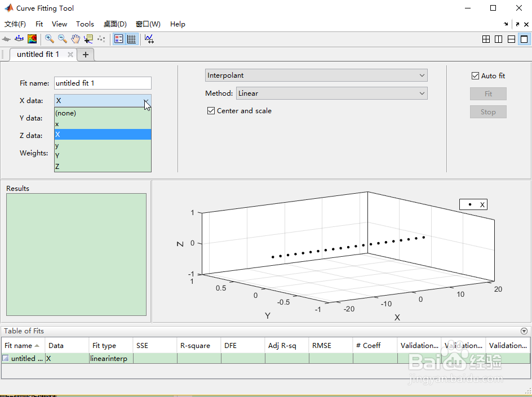
Task: Toggle the plot Legend button
Action: tap(119, 39)
